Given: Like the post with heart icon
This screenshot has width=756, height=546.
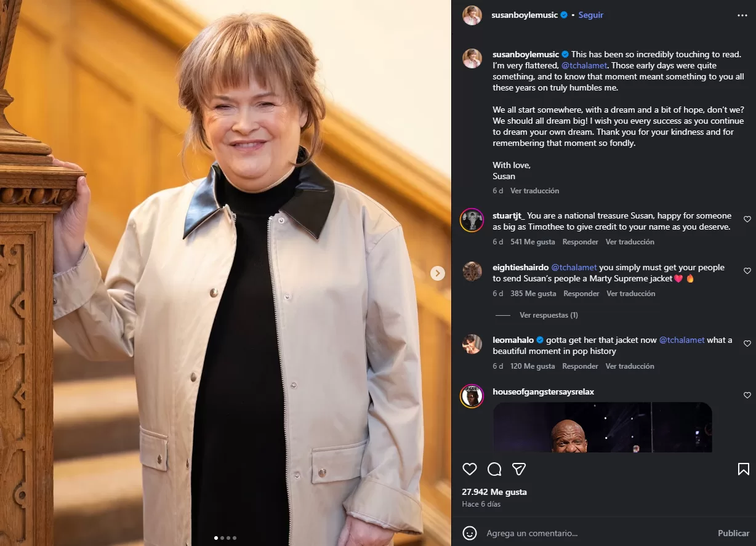Looking at the screenshot, I should pos(470,470).
